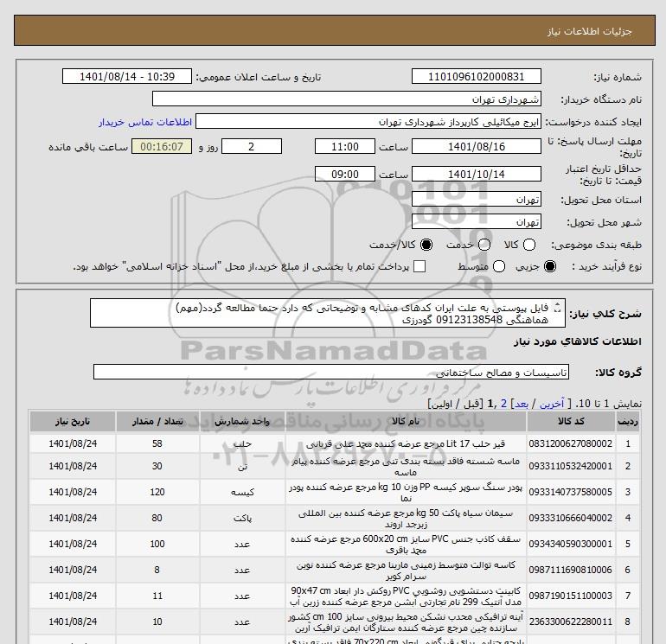Click the remaining time field 00:16:07
The image size is (666, 644).
[x=162, y=146]
